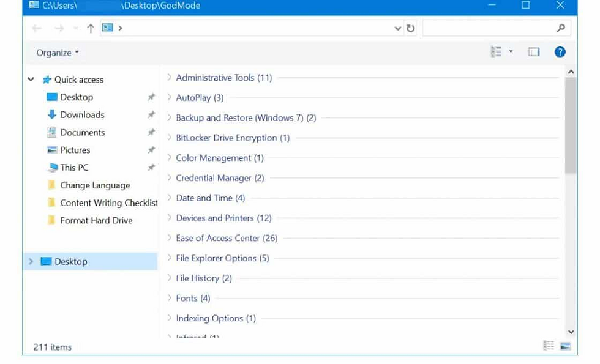Image resolution: width=600 pixels, height=364 pixels.
Task: Collapse BitLocker Drive Encryption group chevron
Action: pos(170,138)
